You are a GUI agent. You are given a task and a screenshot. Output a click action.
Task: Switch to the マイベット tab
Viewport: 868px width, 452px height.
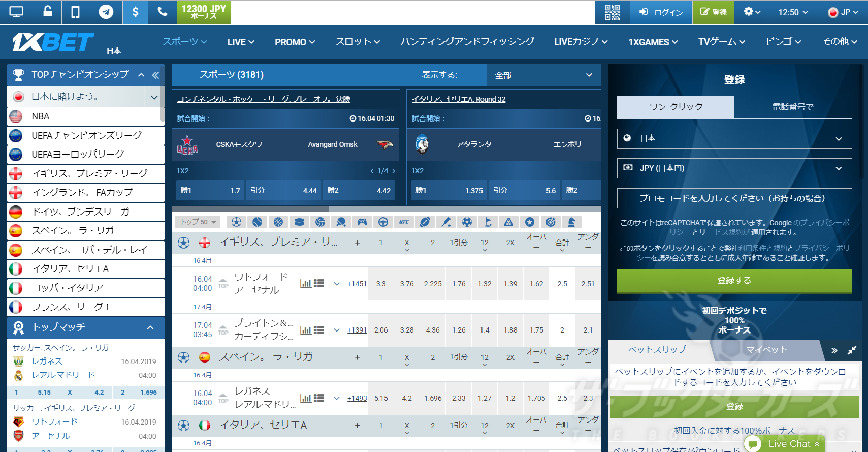click(x=766, y=350)
